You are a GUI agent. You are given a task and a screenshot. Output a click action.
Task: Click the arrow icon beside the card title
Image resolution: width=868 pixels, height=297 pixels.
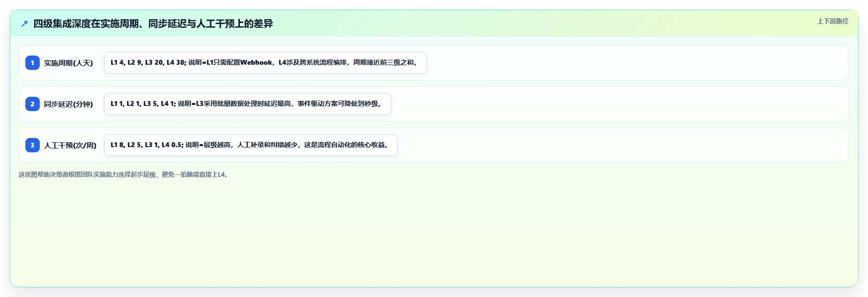point(24,23)
